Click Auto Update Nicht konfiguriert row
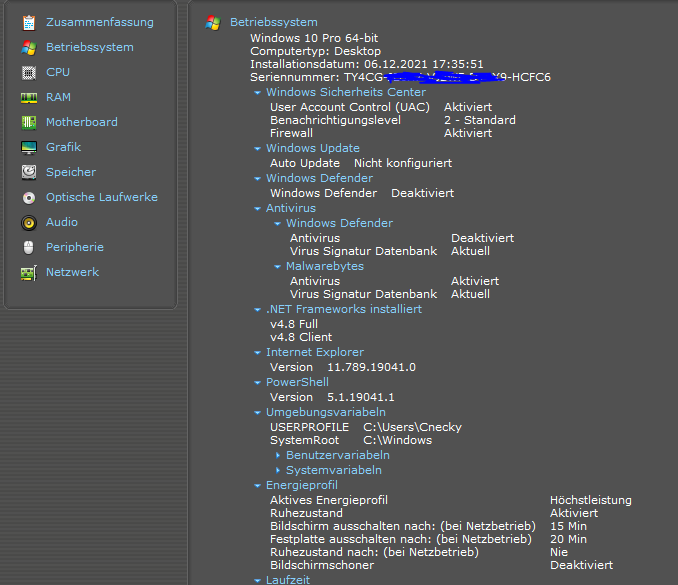Screen dimensions: 678x585 point(361,163)
